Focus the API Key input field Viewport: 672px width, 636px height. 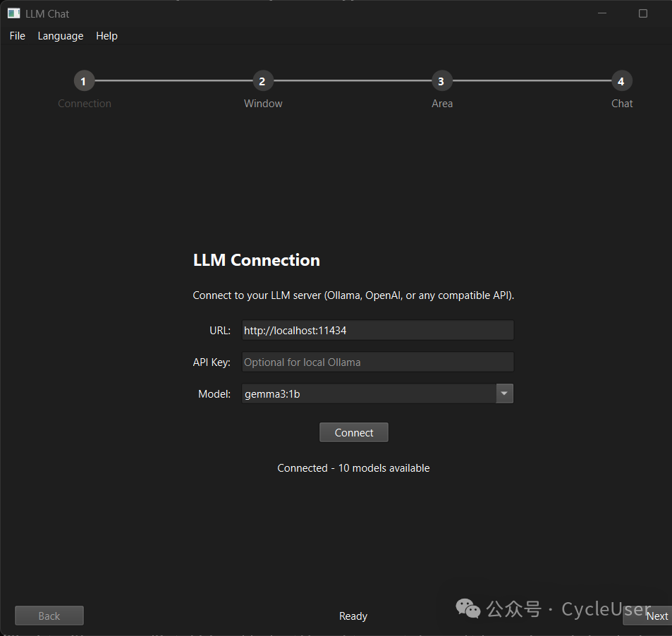click(377, 362)
